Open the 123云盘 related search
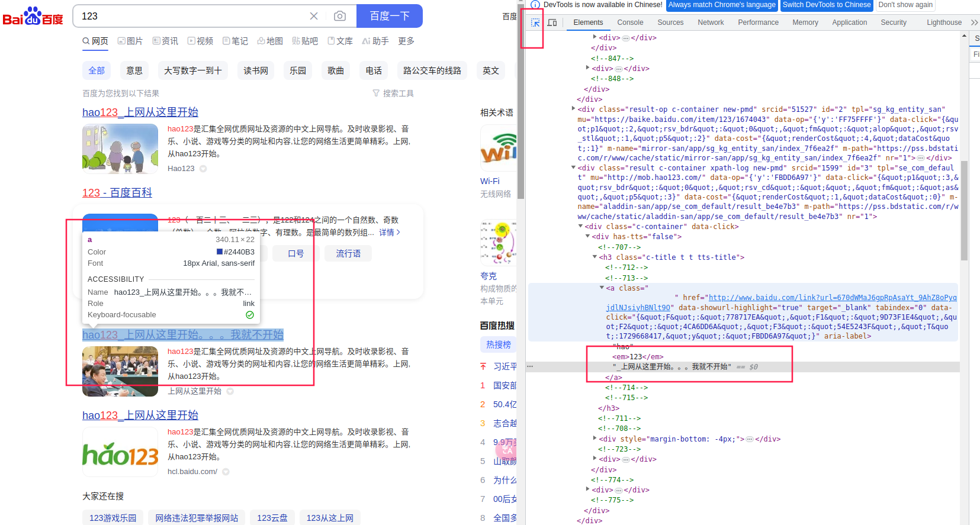This screenshot has height=525, width=980. pyautogui.click(x=272, y=518)
